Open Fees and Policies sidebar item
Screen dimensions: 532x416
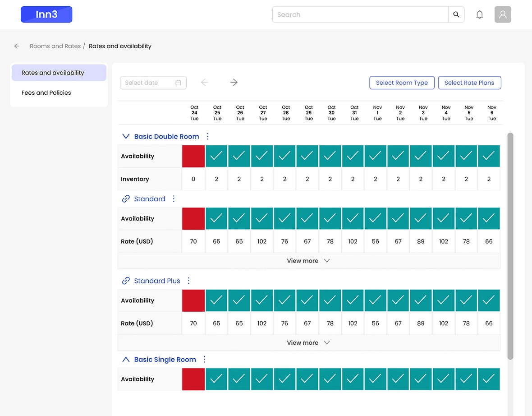pos(46,92)
